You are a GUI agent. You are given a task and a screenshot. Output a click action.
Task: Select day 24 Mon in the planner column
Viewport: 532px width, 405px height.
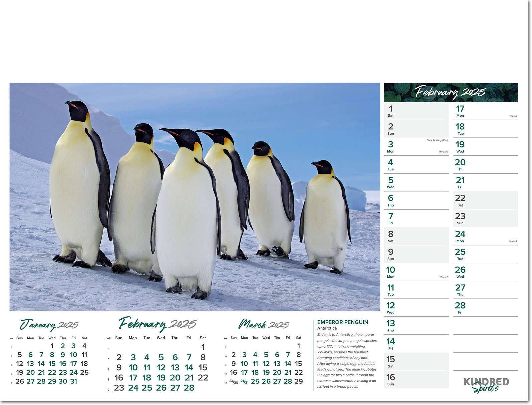tap(486, 236)
